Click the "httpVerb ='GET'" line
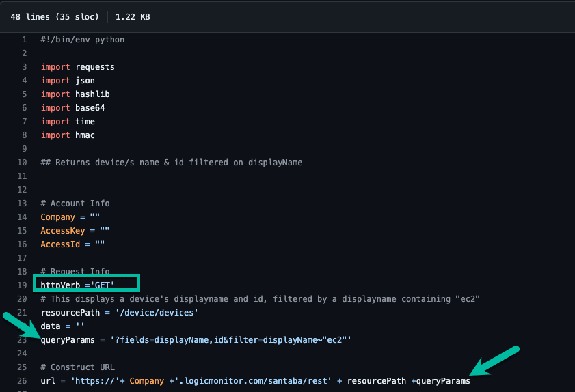The width and height of the screenshot is (575, 392). (77, 285)
